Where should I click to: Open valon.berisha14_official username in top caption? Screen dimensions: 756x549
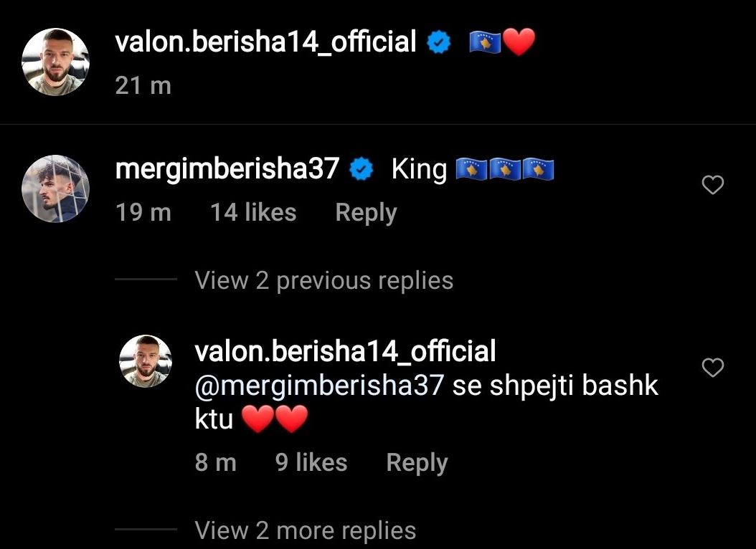tap(265, 42)
